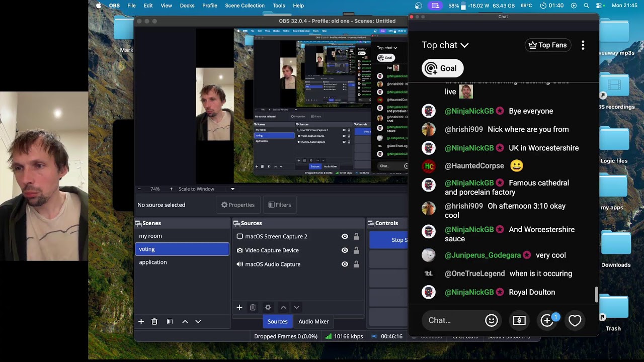The image size is (644, 362).
Task: Move source down arrow in Sources panel
Action: tap(296, 307)
